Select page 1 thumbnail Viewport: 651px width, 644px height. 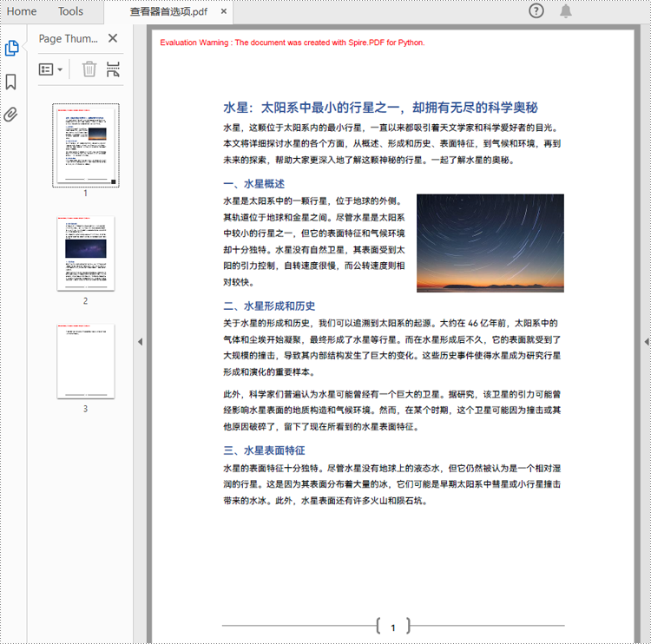tap(86, 145)
